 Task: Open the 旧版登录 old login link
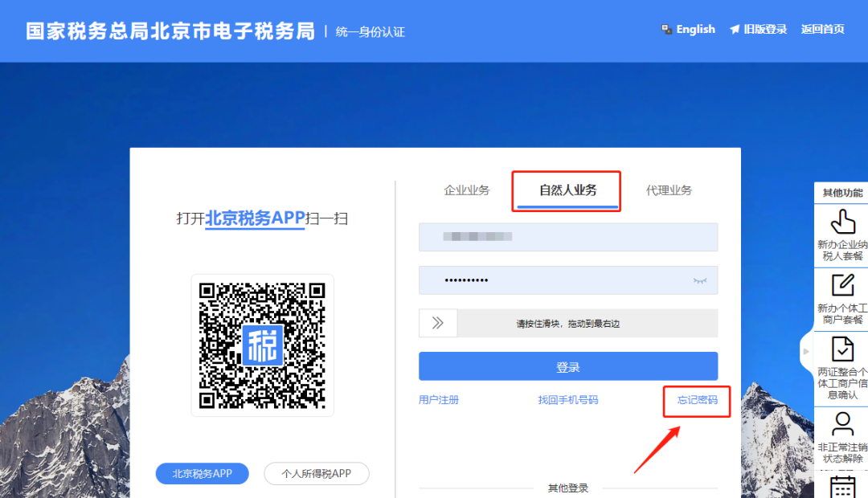click(x=765, y=30)
